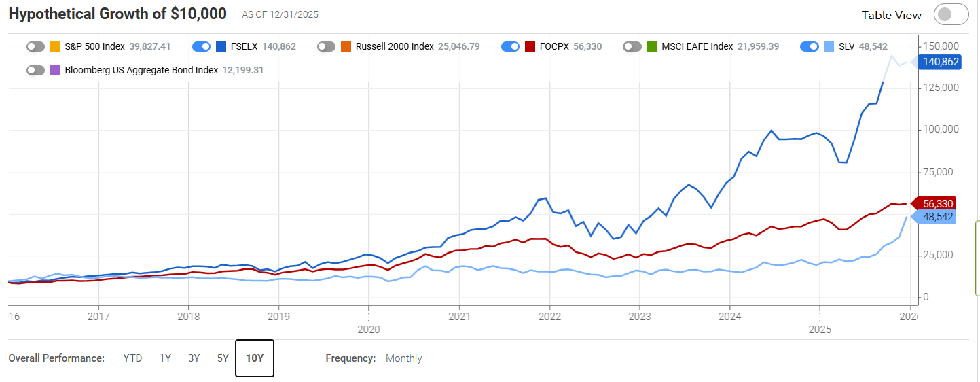980x382 pixels.
Task: Select the YTD performance period
Action: pos(132,358)
